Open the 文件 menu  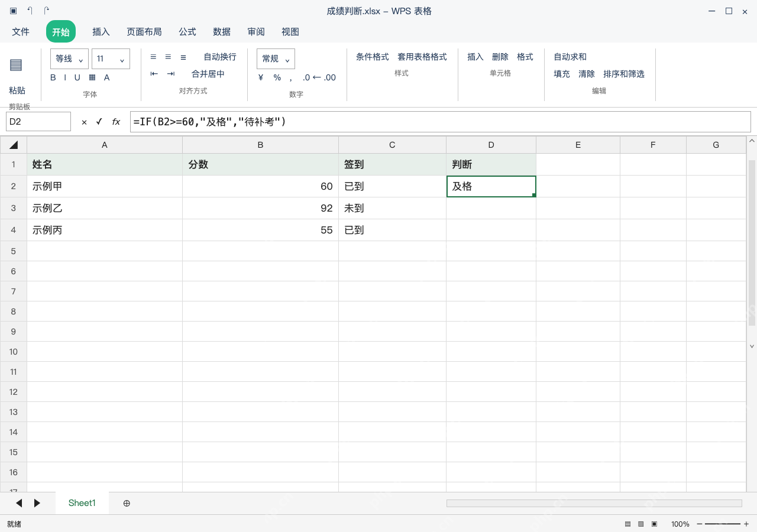coord(21,31)
